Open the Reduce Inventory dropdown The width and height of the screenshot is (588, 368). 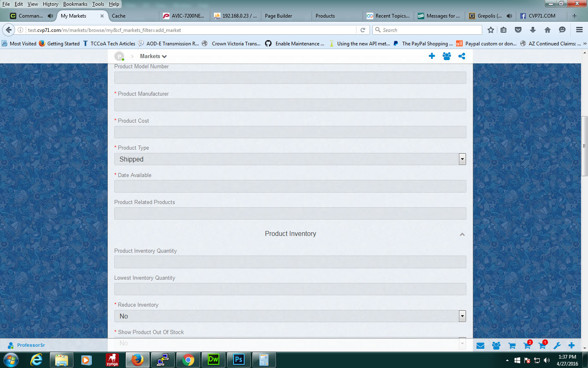(x=290, y=316)
